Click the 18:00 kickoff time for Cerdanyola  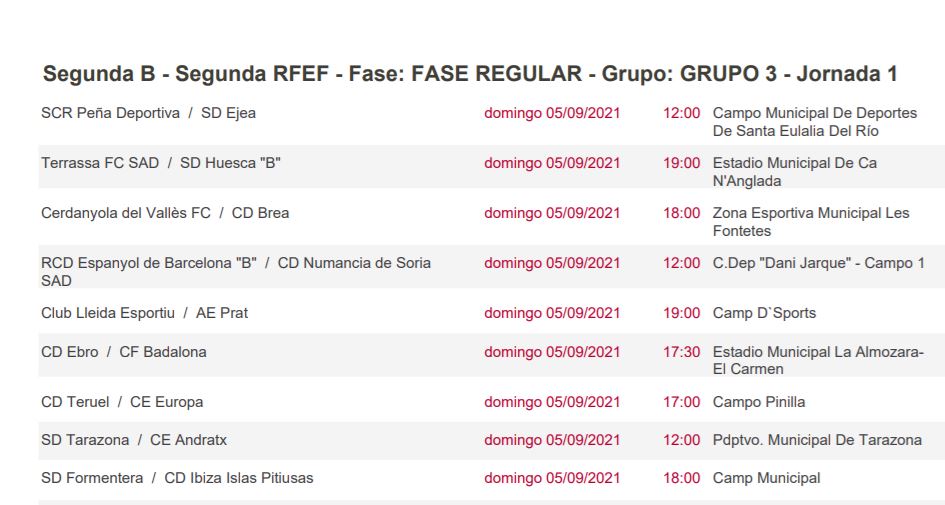[681, 213]
